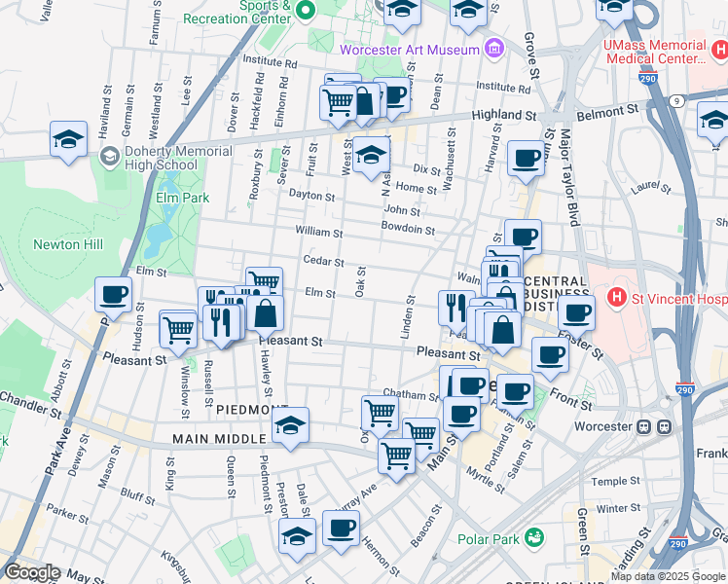Open the Doherty Memorial High School icon
The width and height of the screenshot is (728, 584).
[x=110, y=158]
